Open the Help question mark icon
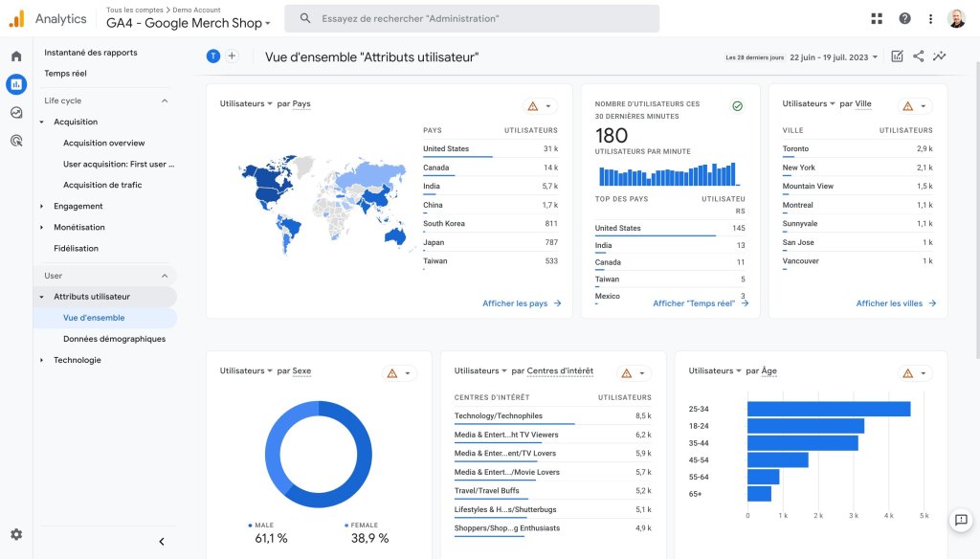Image resolution: width=980 pixels, height=559 pixels. point(904,19)
